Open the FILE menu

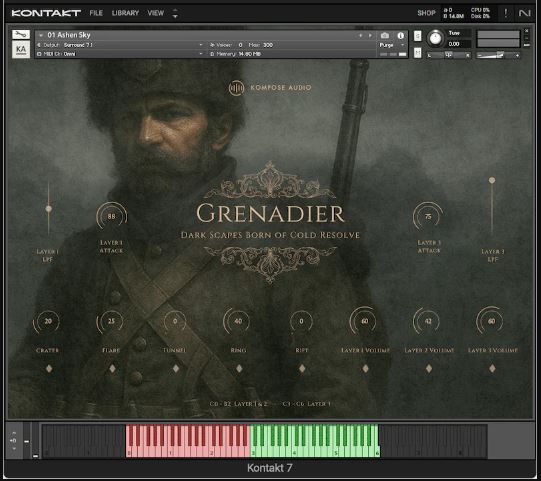tap(96, 13)
